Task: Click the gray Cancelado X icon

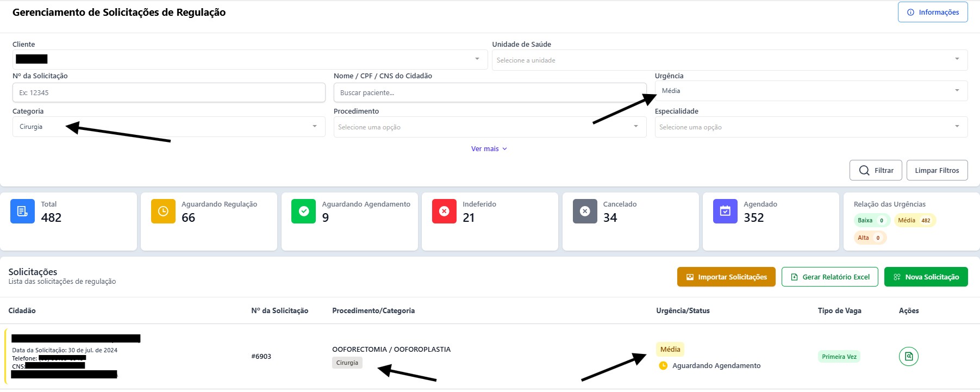Action: [585, 211]
